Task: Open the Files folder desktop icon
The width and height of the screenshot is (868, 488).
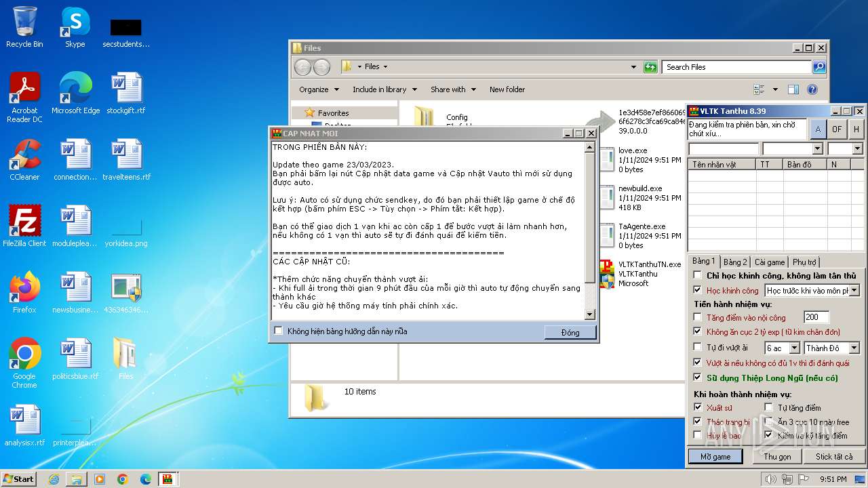Action: point(126,359)
